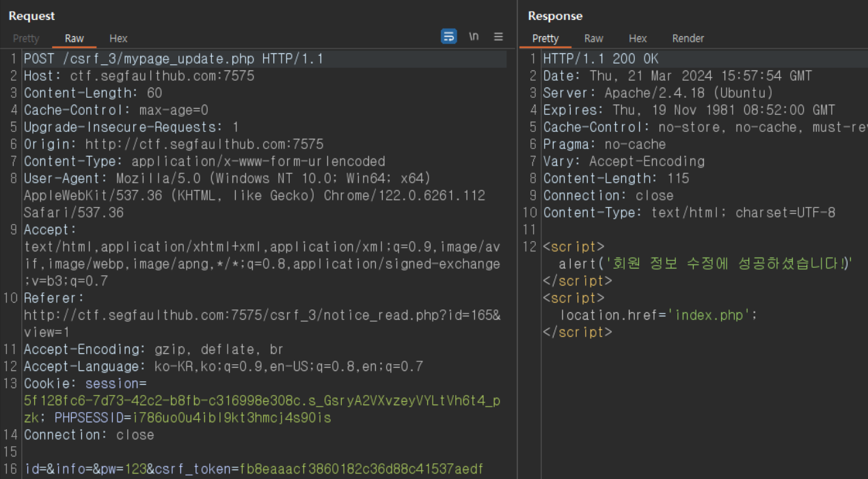Screen dimensions: 868x479
Task: Click the Referer: header label in request
Action: pyautogui.click(x=54, y=298)
